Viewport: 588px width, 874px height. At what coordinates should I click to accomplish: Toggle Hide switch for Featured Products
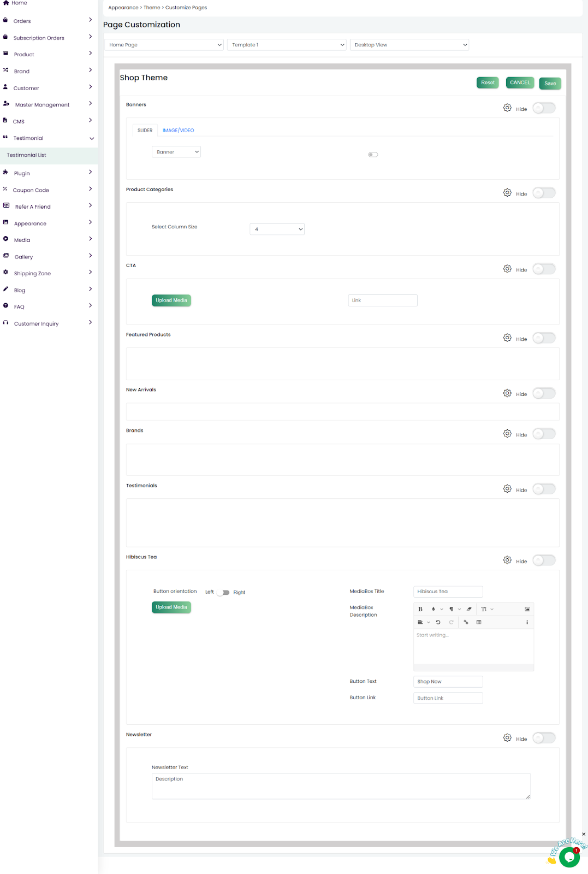click(x=544, y=338)
